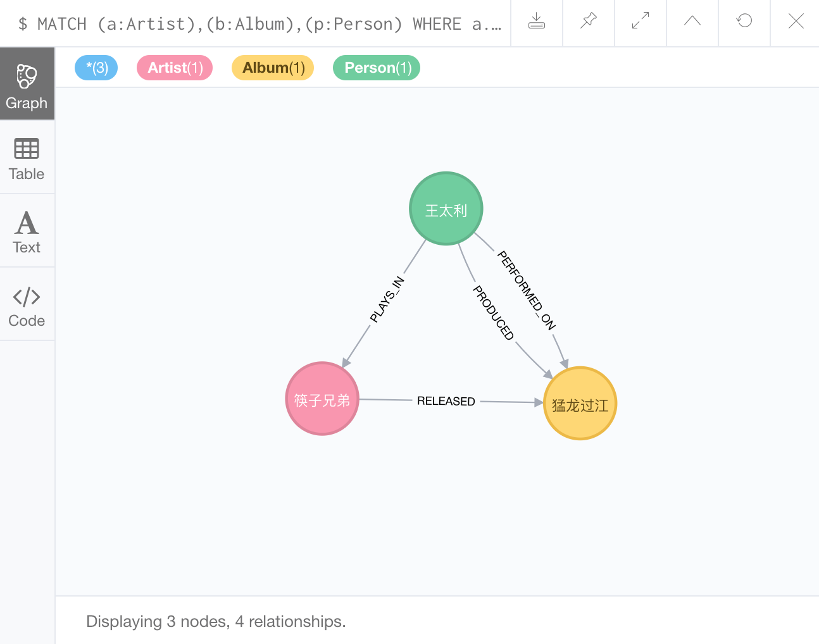Show the Code view
The image size is (819, 644).
[x=27, y=306]
